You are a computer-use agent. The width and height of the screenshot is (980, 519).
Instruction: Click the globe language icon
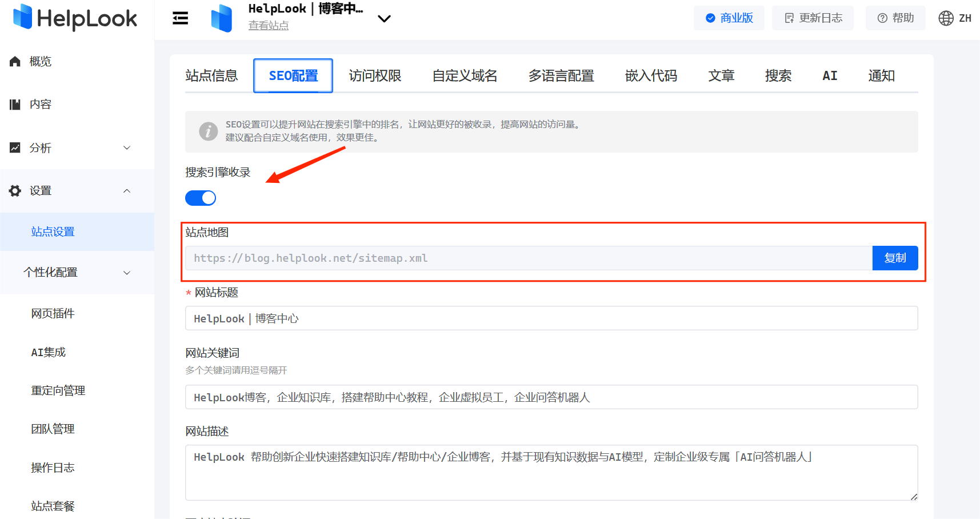click(x=946, y=18)
